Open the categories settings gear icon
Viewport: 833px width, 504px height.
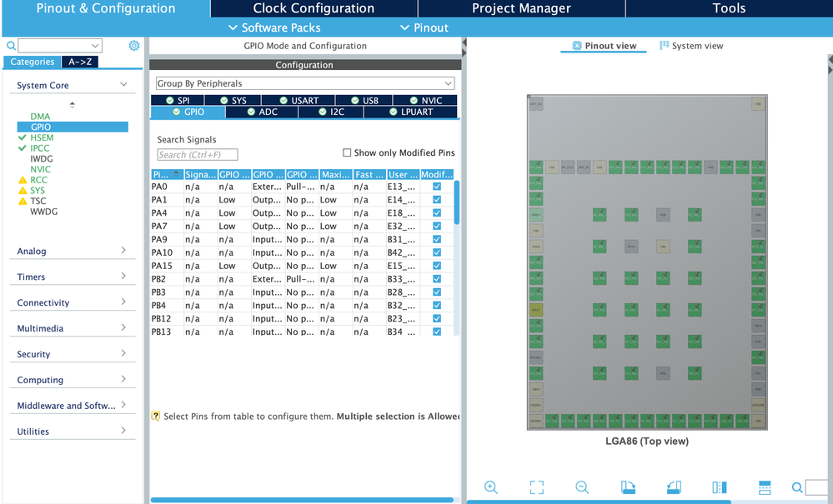[134, 46]
